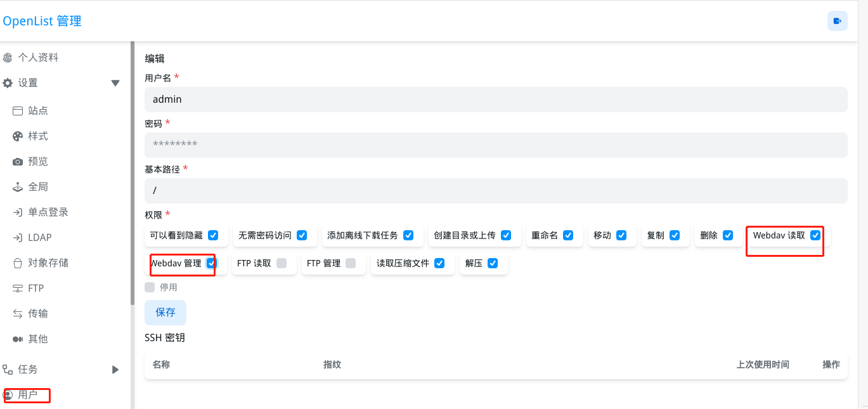The width and height of the screenshot is (868, 409).
Task: Uncheck 添加离线下载任务 permission
Action: point(408,235)
